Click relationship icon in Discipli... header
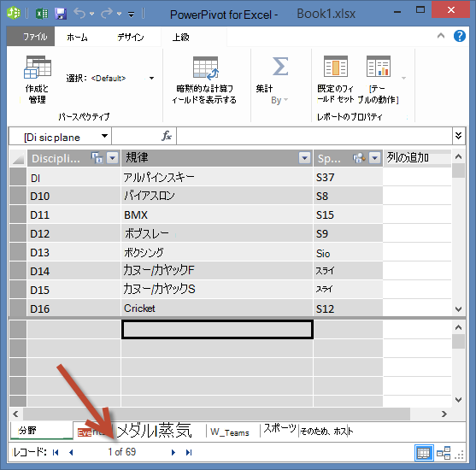 point(97,158)
